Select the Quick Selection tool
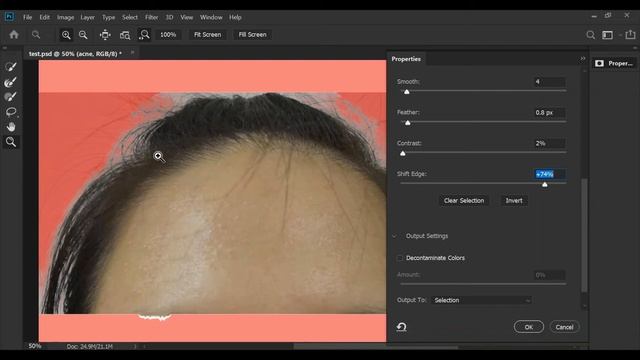640x360 pixels. click(11, 67)
